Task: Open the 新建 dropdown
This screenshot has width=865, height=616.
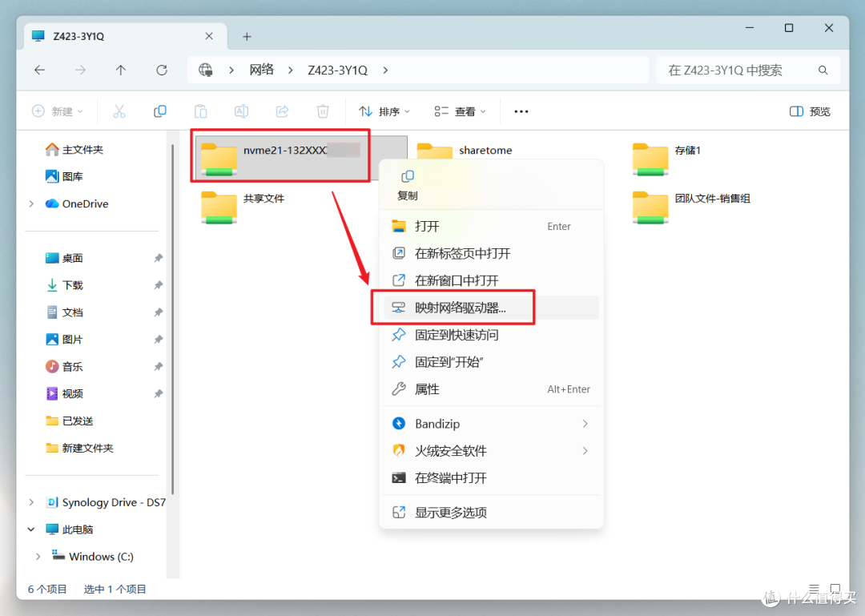Action: (58, 111)
